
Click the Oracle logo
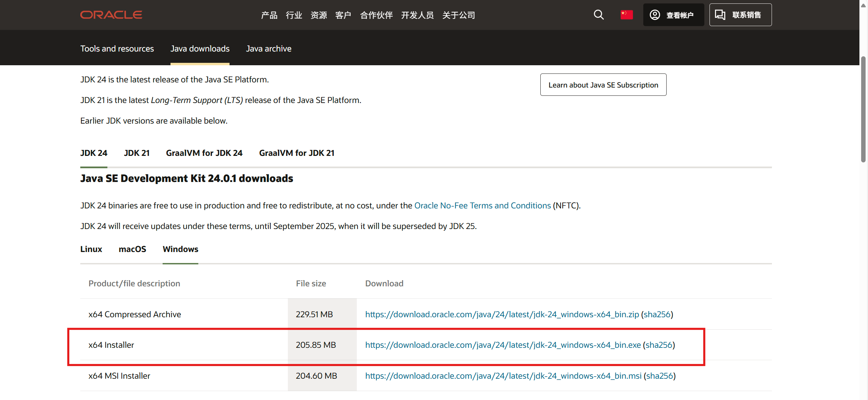tap(111, 14)
